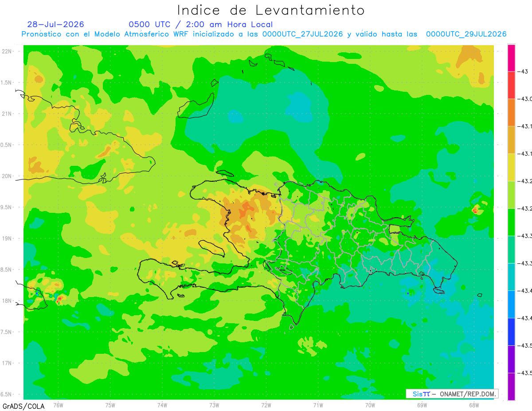Screen dimensions: 532x411
Task: Click the date '28-Jul-2026'
Action: click(55, 24)
